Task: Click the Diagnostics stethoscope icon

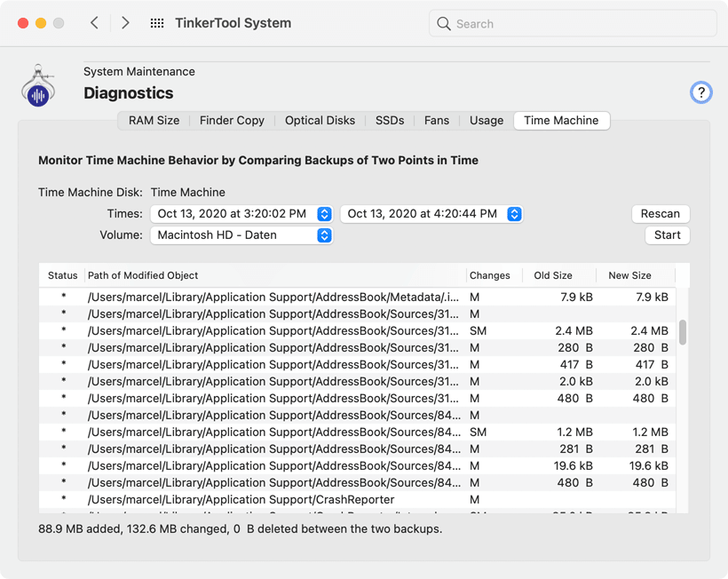Action: 38,86
